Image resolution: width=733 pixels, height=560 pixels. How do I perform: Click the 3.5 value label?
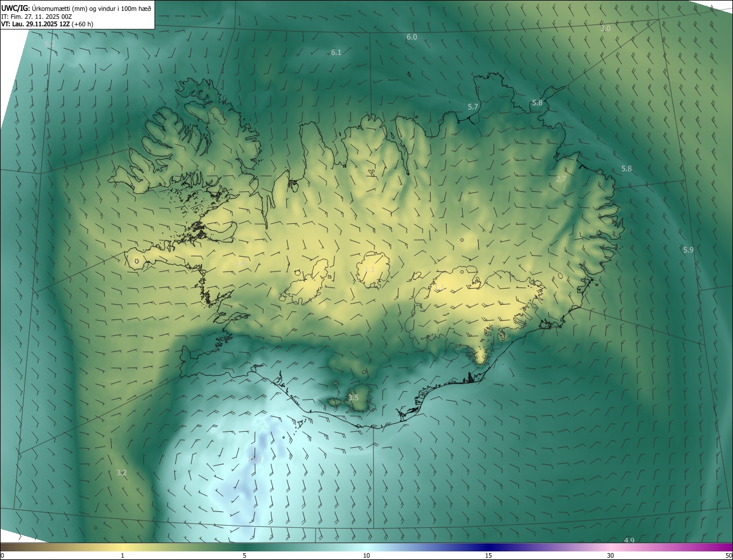(353, 397)
